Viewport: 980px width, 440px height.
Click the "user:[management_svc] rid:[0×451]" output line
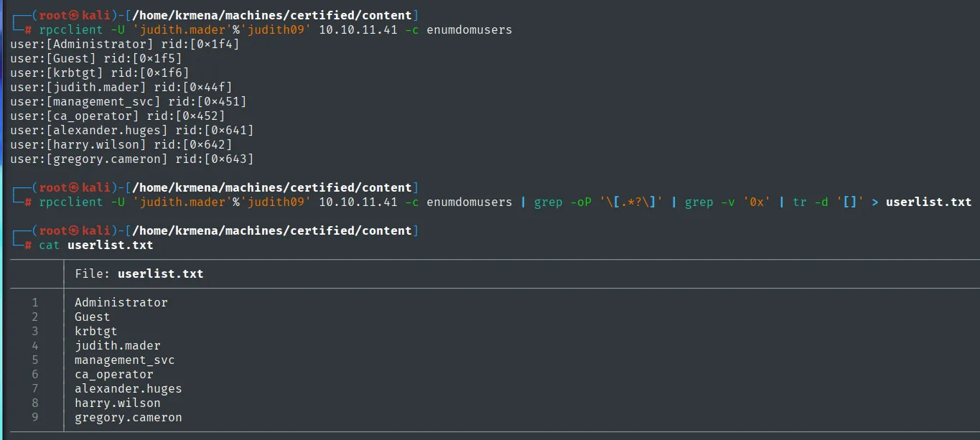[x=129, y=101]
